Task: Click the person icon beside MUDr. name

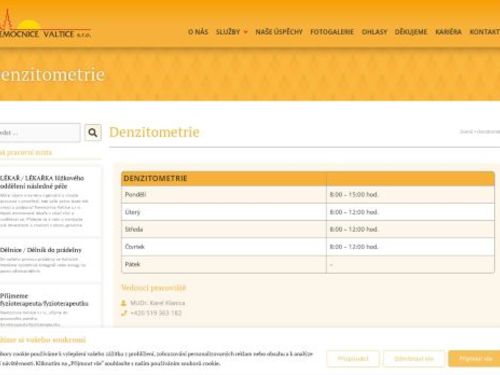Action: [x=124, y=303]
